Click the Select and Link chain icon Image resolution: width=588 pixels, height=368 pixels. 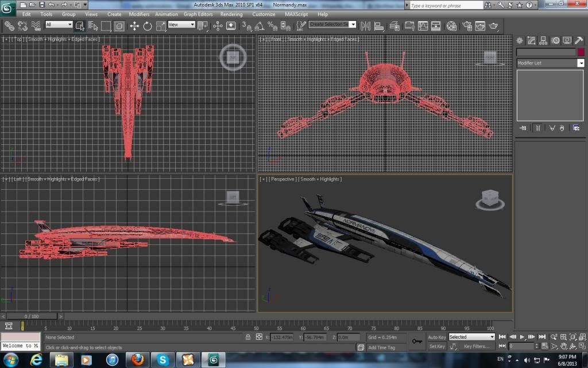[9, 26]
